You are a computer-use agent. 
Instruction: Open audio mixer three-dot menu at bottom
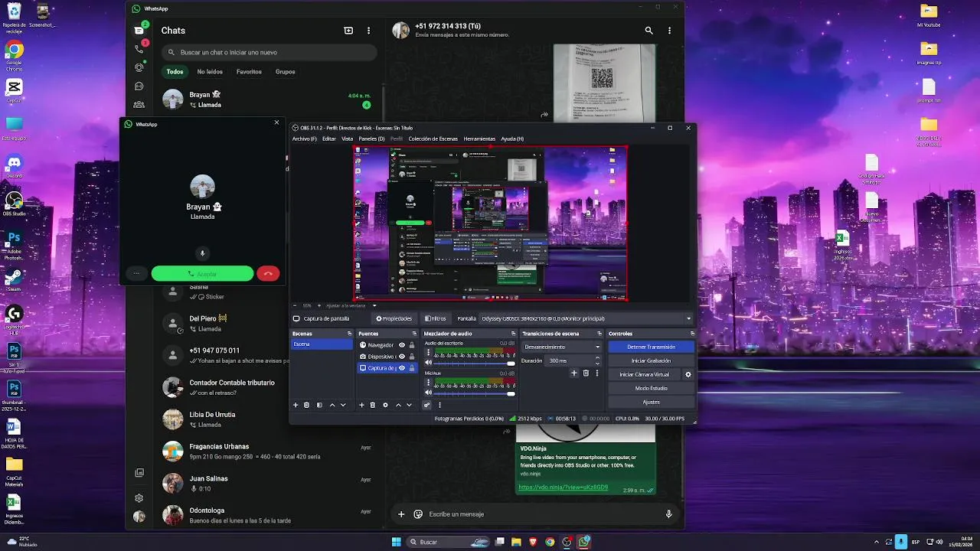439,405
